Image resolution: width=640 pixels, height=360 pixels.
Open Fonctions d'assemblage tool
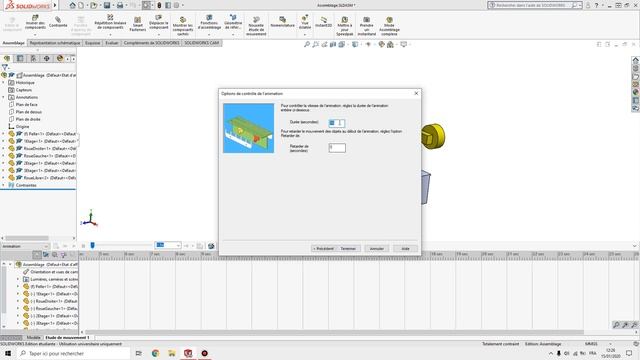pyautogui.click(x=209, y=23)
